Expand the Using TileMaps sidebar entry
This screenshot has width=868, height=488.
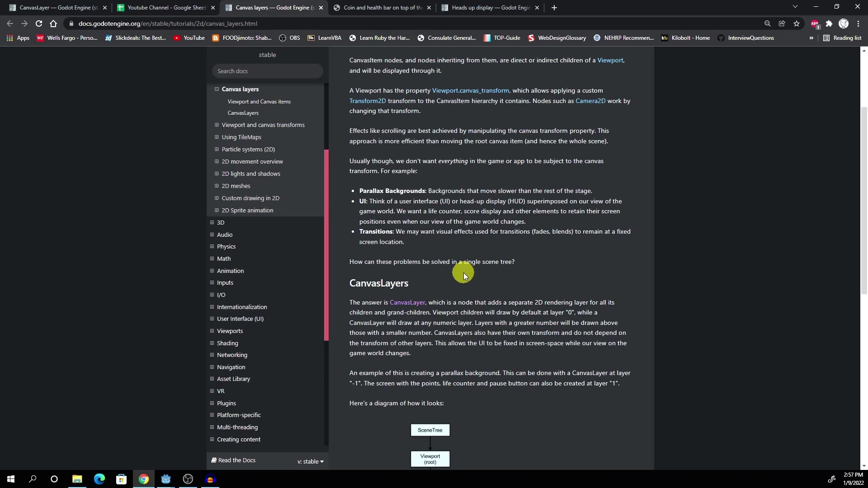217,137
